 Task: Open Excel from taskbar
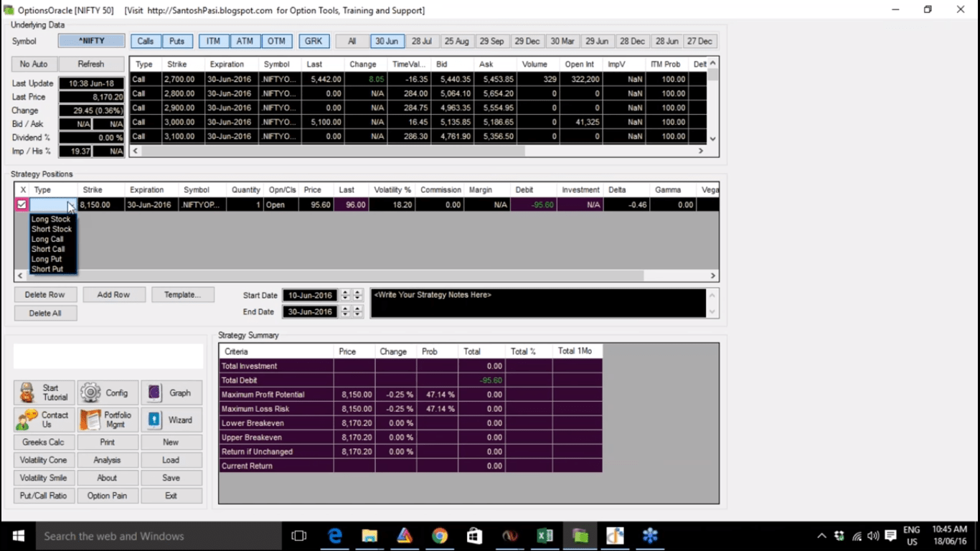(x=545, y=536)
